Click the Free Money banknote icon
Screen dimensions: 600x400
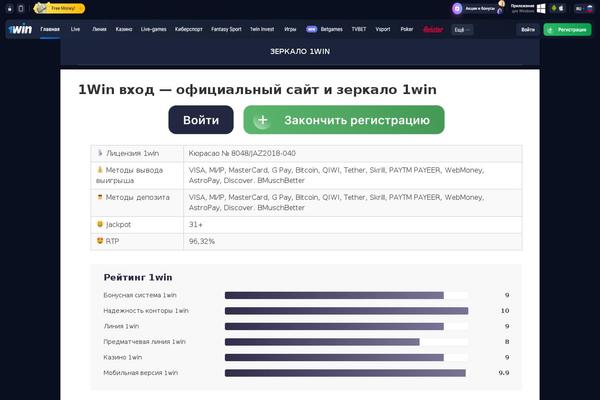(x=41, y=8)
